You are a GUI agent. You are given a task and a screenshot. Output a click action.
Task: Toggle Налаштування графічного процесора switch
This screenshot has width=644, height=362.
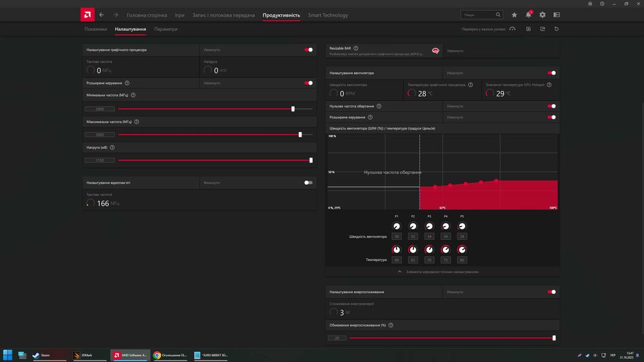308,50
